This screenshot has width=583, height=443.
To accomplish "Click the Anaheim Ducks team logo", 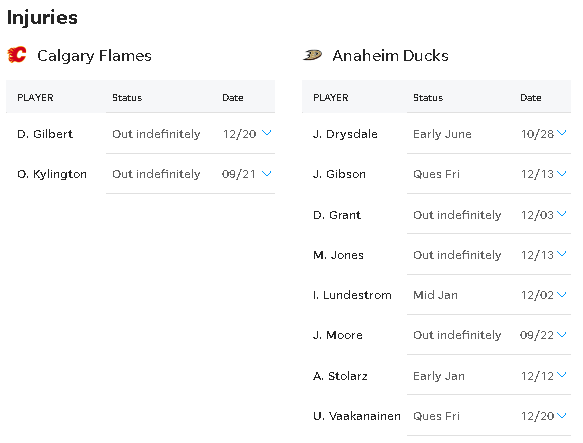I will click(312, 55).
